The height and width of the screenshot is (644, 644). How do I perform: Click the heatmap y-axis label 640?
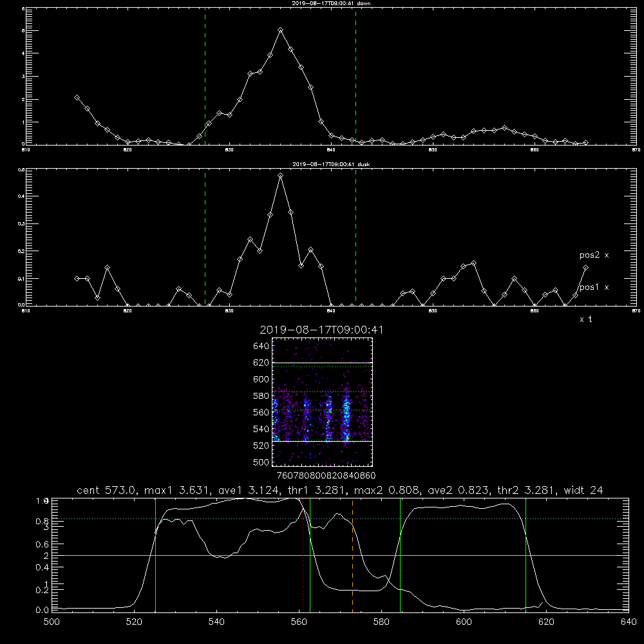pyautogui.click(x=261, y=346)
